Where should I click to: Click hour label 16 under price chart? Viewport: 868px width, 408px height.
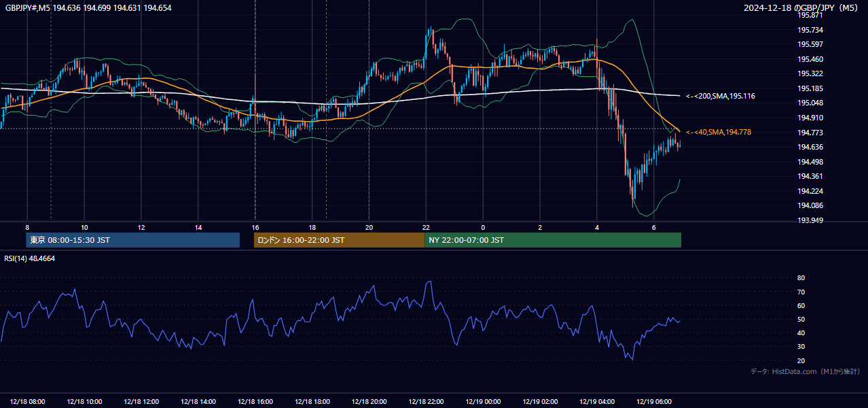coord(255,227)
